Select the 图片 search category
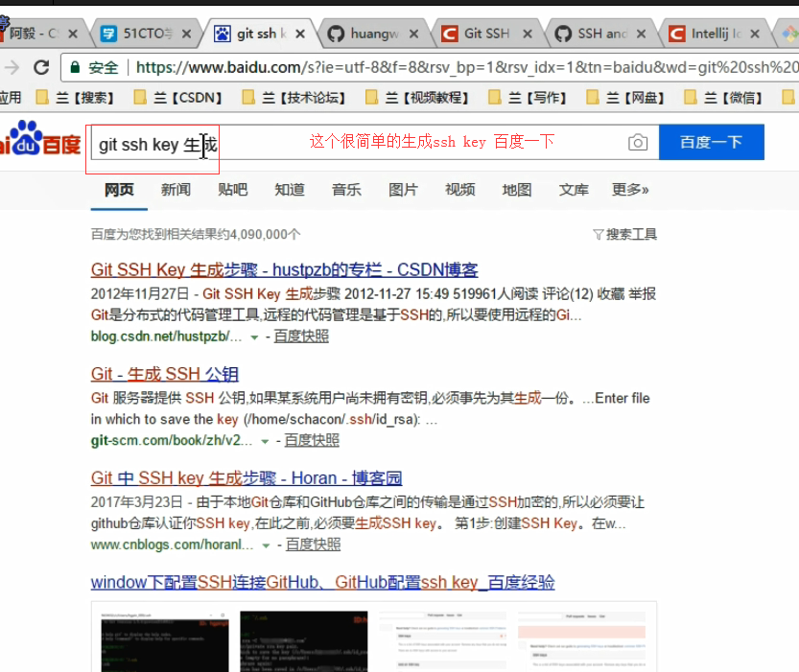This screenshot has width=799, height=672. pos(403,190)
